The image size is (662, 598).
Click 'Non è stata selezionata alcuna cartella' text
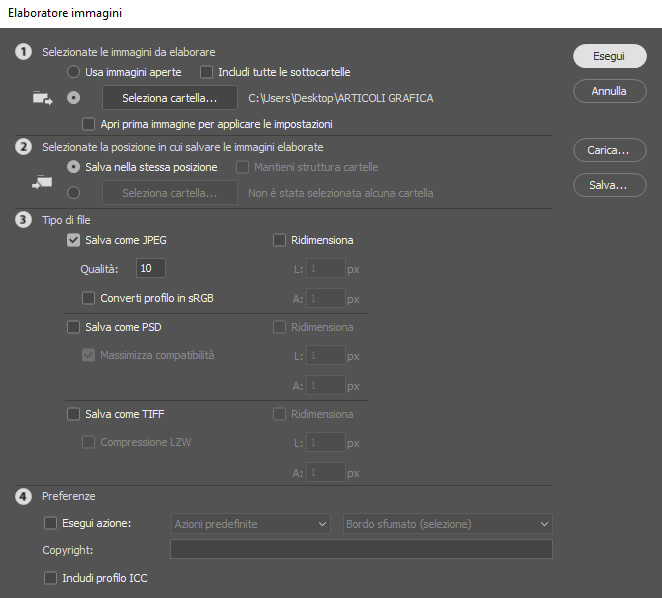(x=341, y=193)
